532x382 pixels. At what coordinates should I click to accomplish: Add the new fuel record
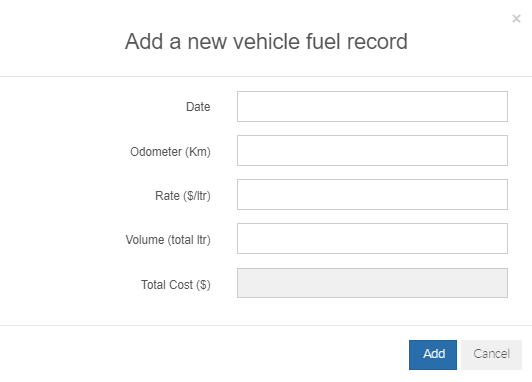pos(433,355)
